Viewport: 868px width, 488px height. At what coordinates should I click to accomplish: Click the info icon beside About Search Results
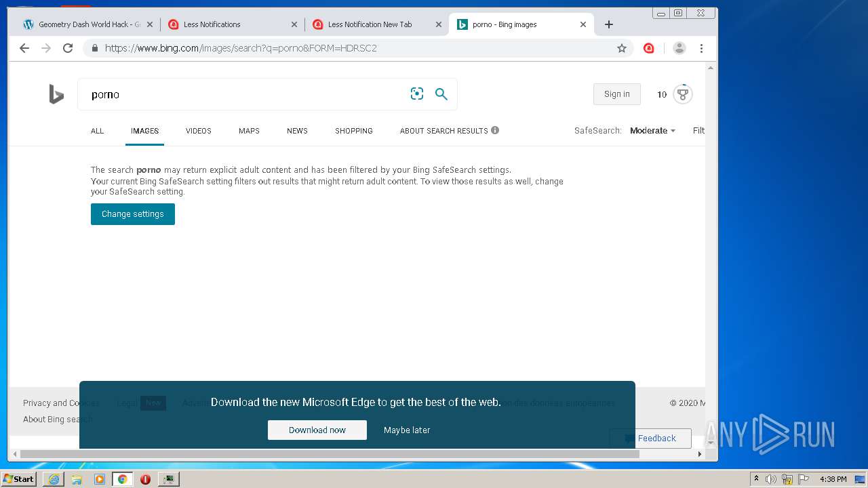[495, 130]
